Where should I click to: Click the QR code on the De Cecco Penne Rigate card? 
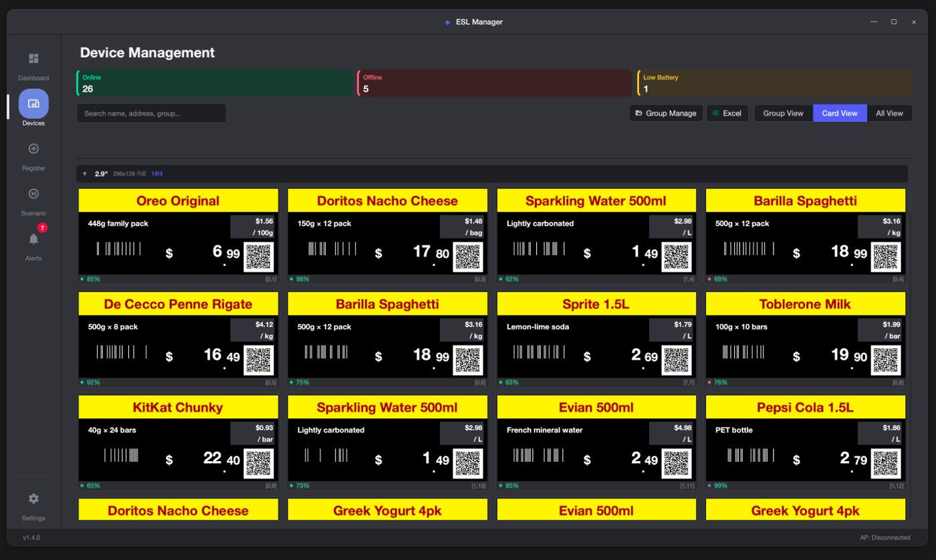(x=259, y=360)
